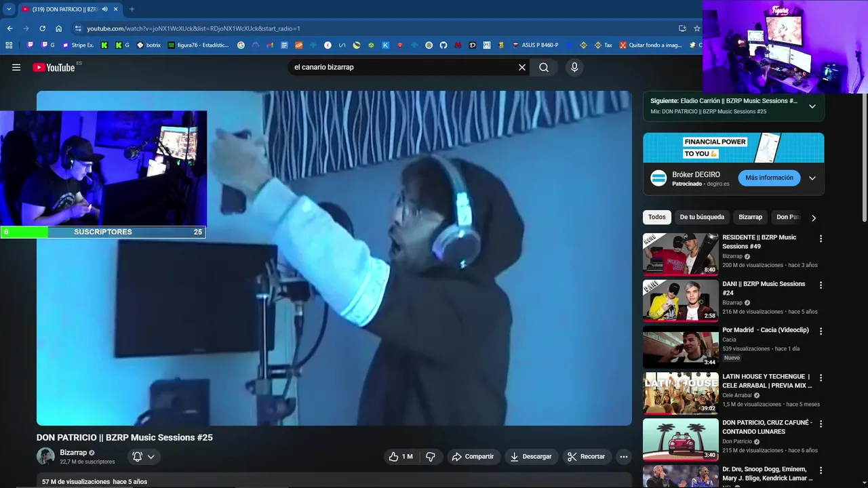The image size is (868, 488).
Task: Click the Descargar download button
Action: (531, 457)
